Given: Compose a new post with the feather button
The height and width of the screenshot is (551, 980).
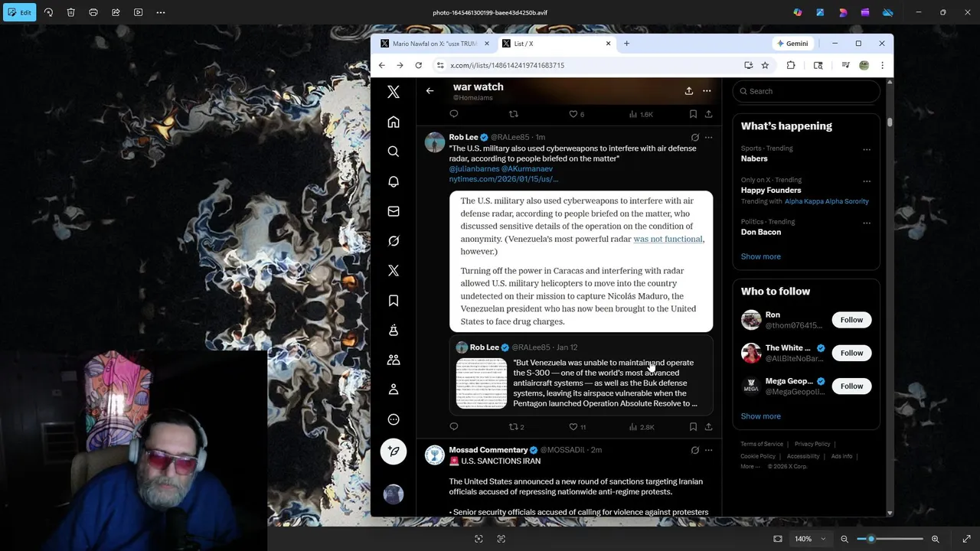Looking at the screenshot, I should (394, 452).
